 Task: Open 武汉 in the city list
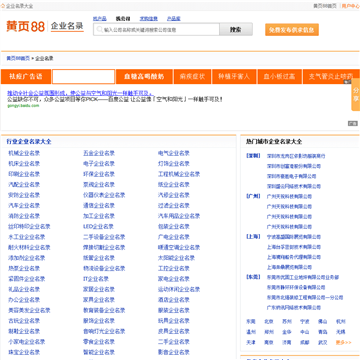click(x=323, y=342)
